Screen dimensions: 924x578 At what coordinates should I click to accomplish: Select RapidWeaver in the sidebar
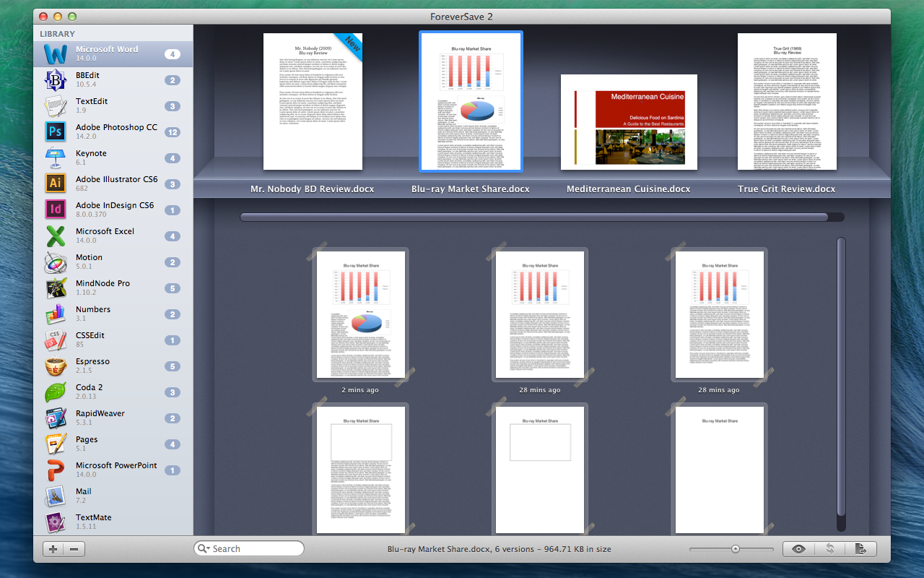pyautogui.click(x=113, y=418)
